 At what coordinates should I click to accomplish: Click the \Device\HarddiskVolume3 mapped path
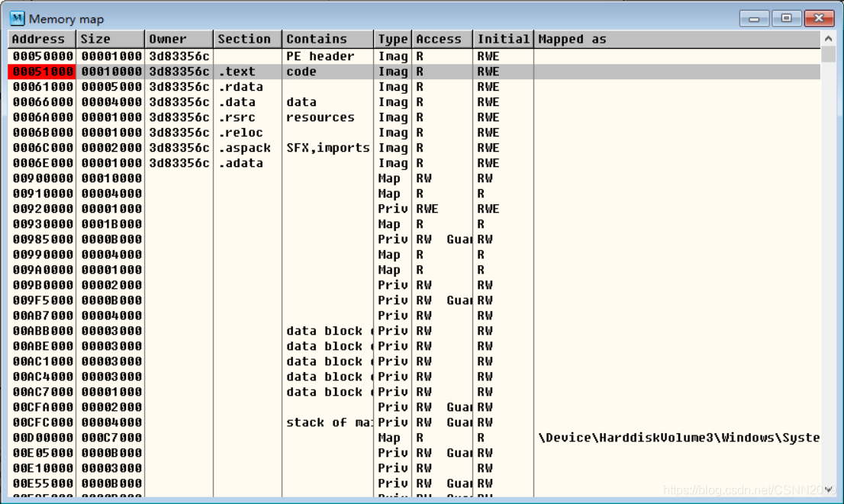678,438
